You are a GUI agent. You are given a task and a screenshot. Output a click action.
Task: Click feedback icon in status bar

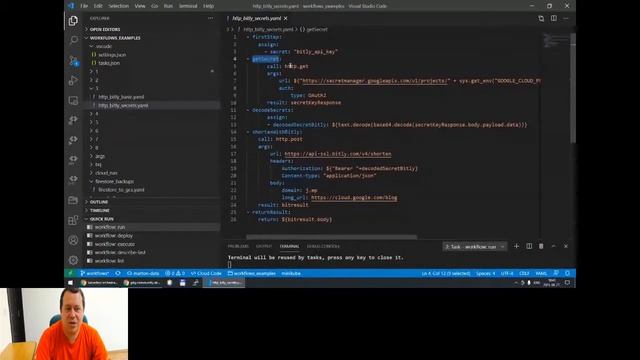click(x=556, y=273)
